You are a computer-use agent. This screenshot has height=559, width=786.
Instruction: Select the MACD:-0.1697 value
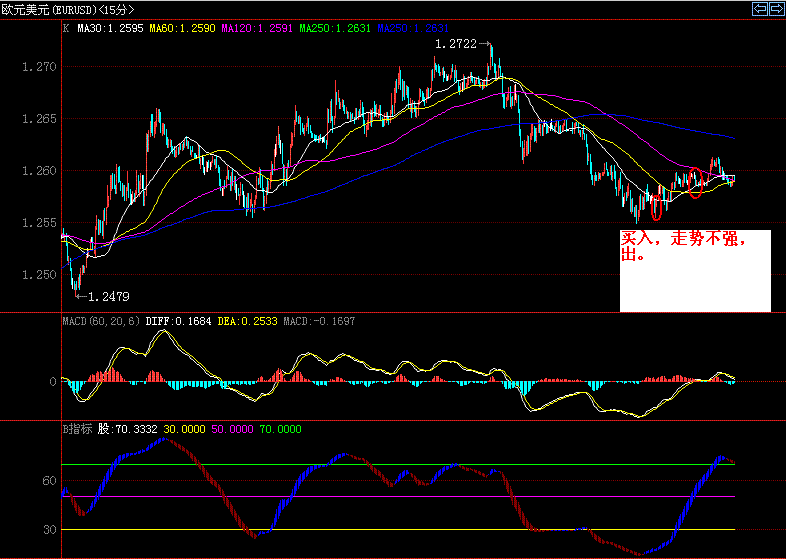point(319,321)
